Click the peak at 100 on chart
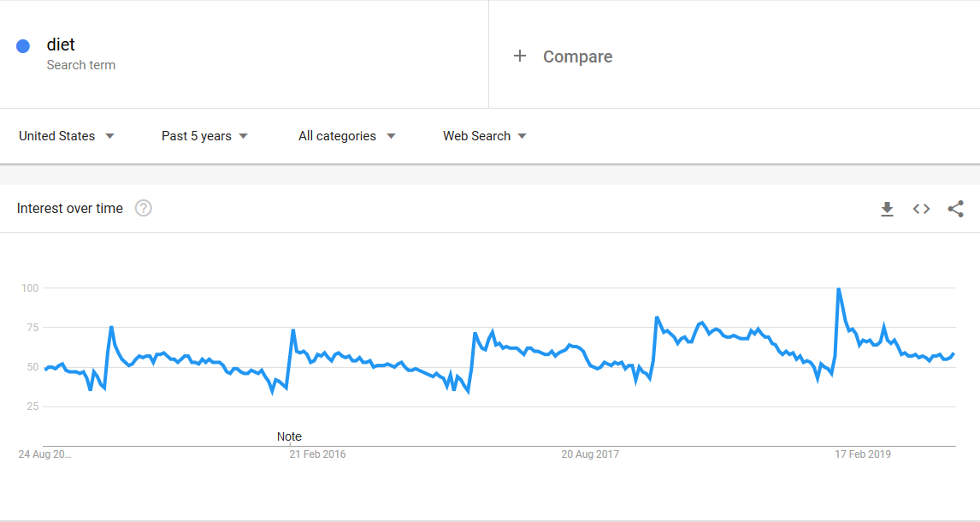Screen dimensions: 980x522 pyautogui.click(x=838, y=289)
